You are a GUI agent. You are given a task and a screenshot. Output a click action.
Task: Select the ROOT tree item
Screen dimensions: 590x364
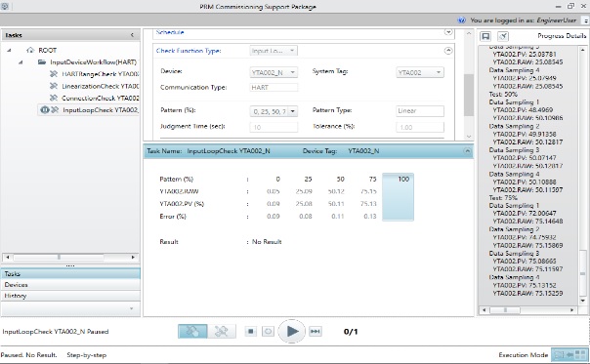click(48, 50)
